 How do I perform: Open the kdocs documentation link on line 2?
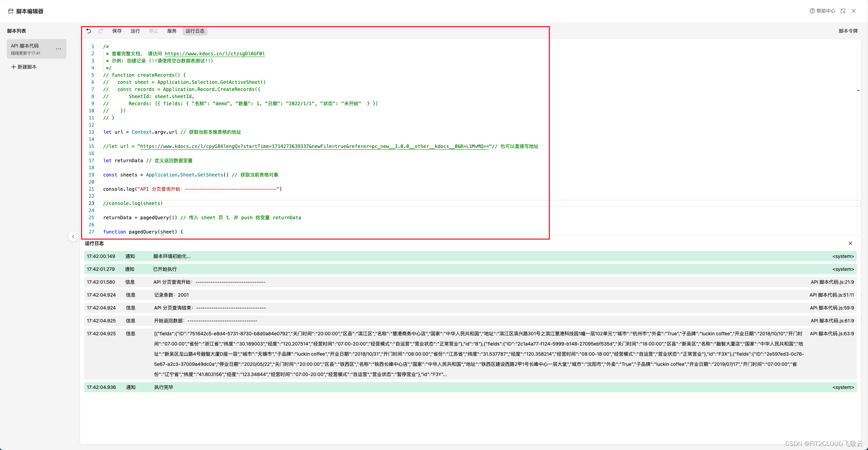pos(214,54)
